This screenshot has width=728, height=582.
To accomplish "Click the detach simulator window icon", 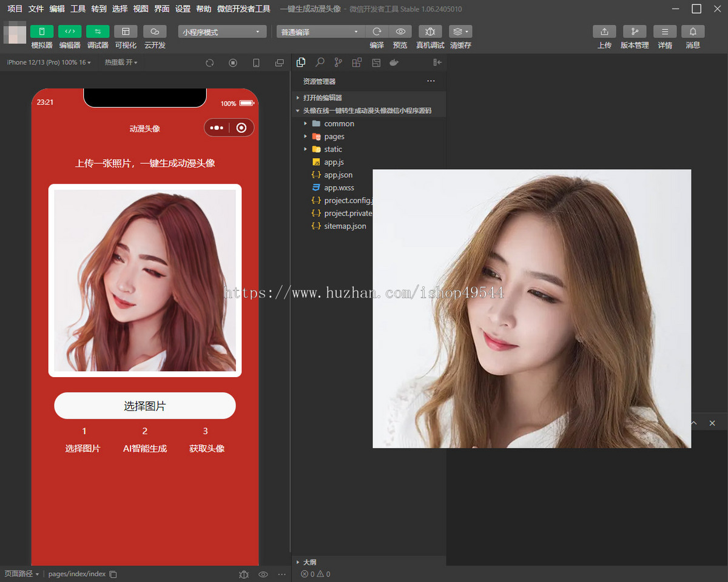I will tap(279, 63).
